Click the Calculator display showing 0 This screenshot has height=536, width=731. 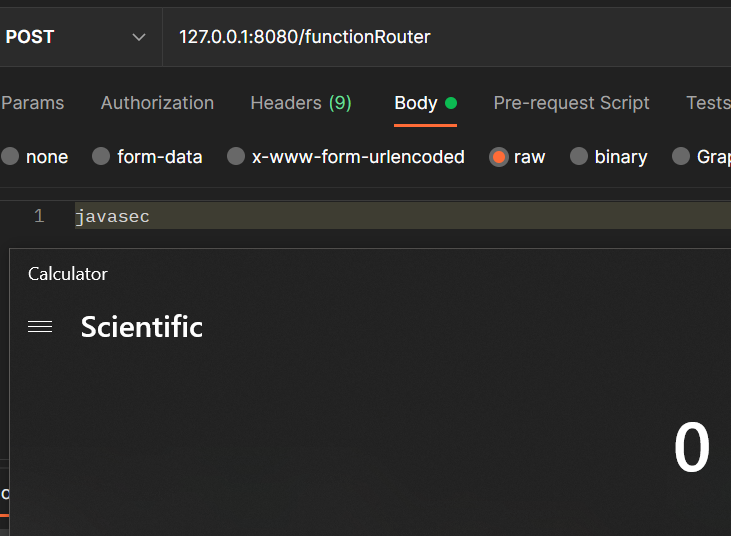pos(691,449)
